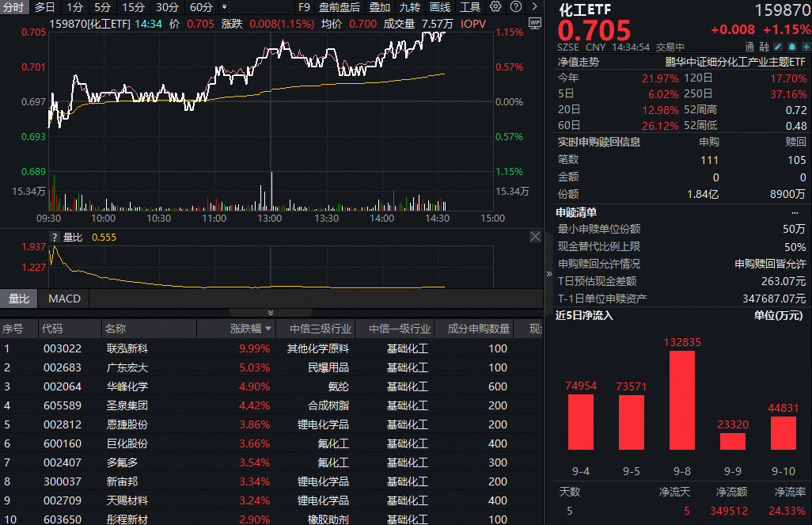Click the F9 button
812x525 pixels.
coord(303,7)
